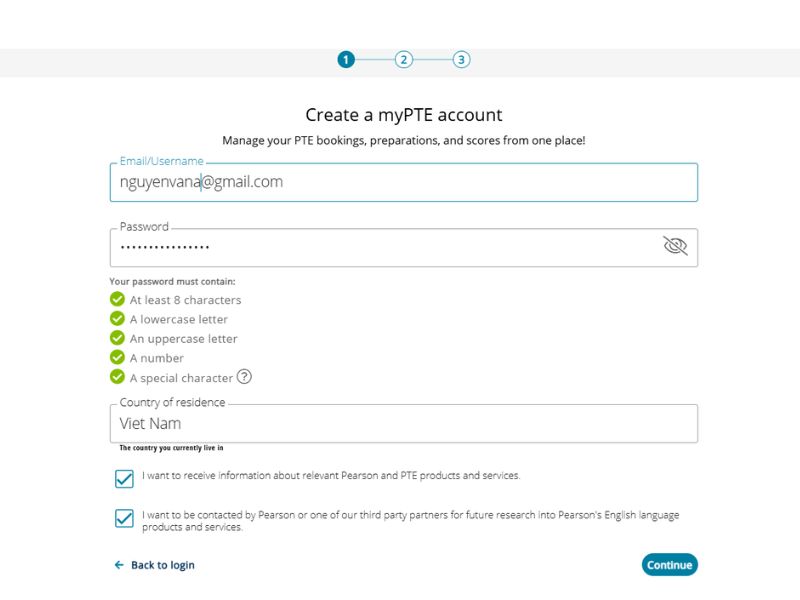Click third party partners research consent text
800x600 pixels.
[x=410, y=521]
